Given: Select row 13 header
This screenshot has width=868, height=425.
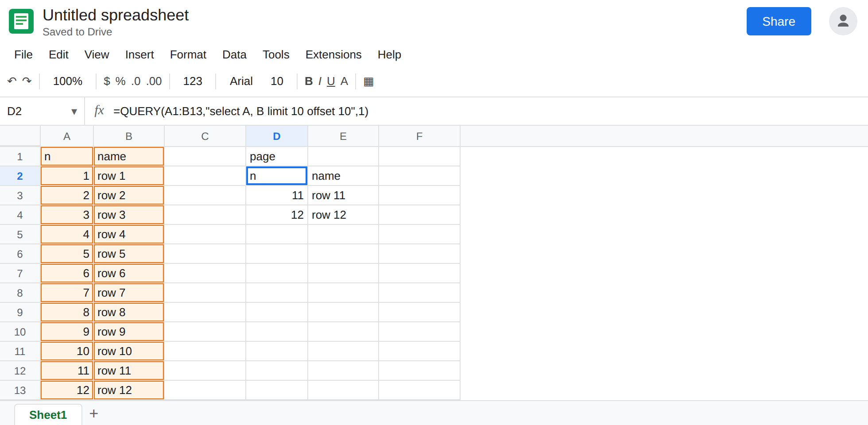Looking at the screenshot, I should (20, 390).
